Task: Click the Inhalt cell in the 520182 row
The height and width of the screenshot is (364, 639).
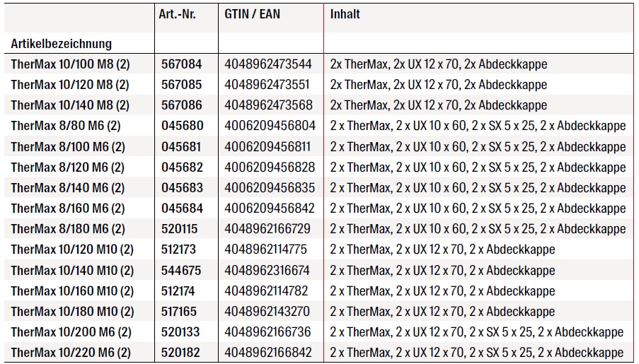Action: click(477, 352)
